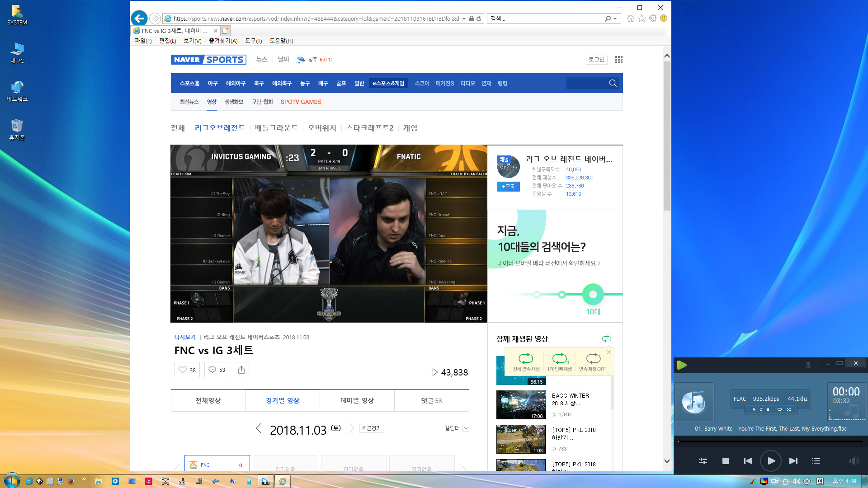Stop playback in music player
Image resolution: width=868 pixels, height=488 pixels.
(726, 461)
